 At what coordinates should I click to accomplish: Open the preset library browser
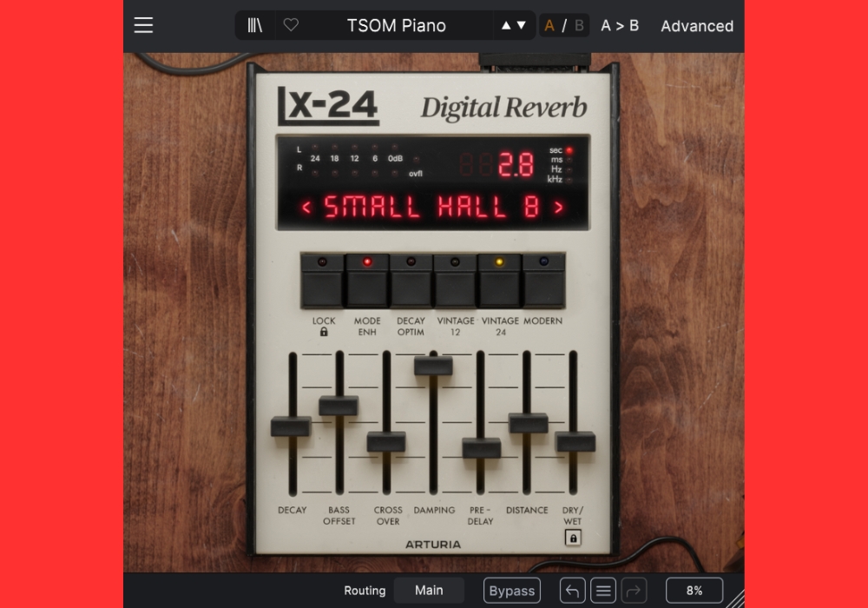point(254,25)
